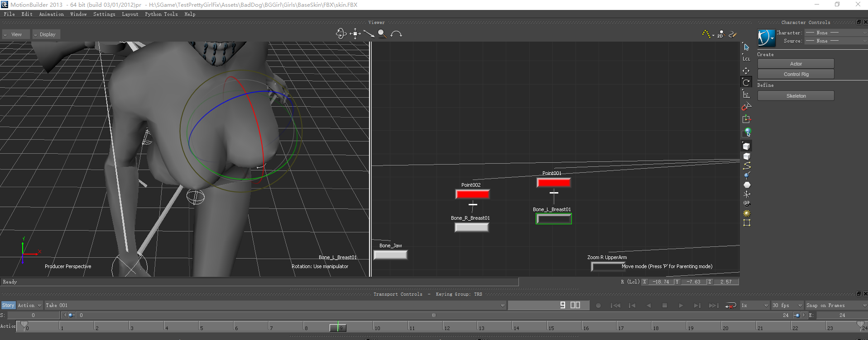
Task: Step forward one frame
Action: 697,306
